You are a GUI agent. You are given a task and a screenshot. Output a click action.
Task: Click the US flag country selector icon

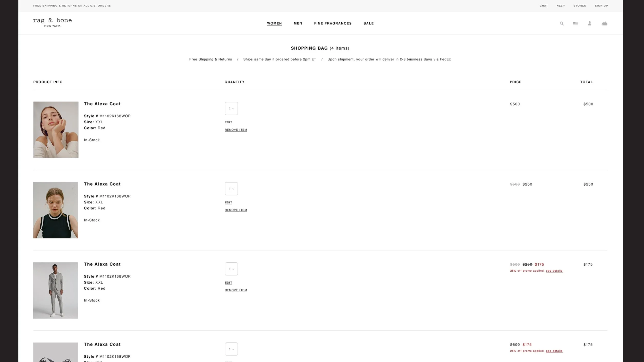[x=575, y=23]
